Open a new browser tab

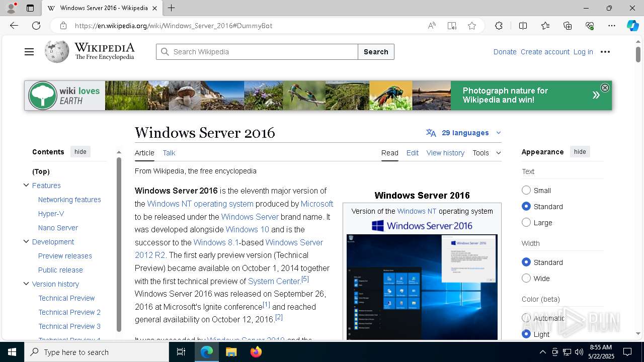click(x=171, y=8)
